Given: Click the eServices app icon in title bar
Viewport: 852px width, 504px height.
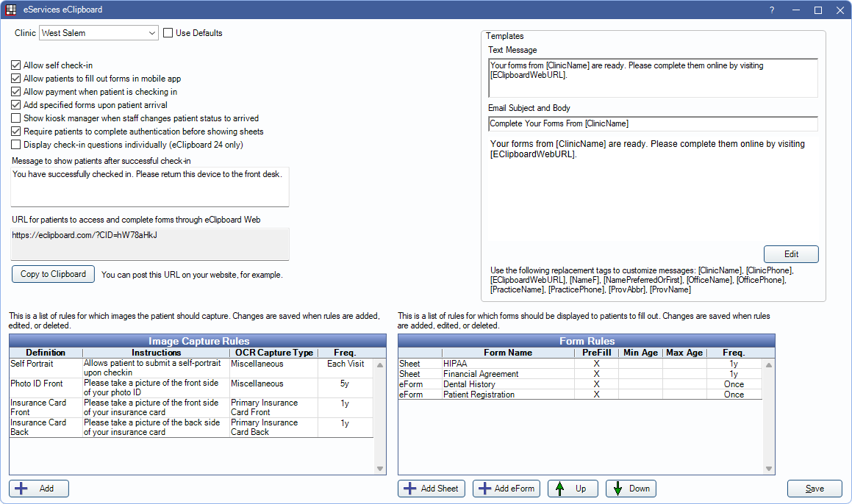Looking at the screenshot, I should coord(11,10).
